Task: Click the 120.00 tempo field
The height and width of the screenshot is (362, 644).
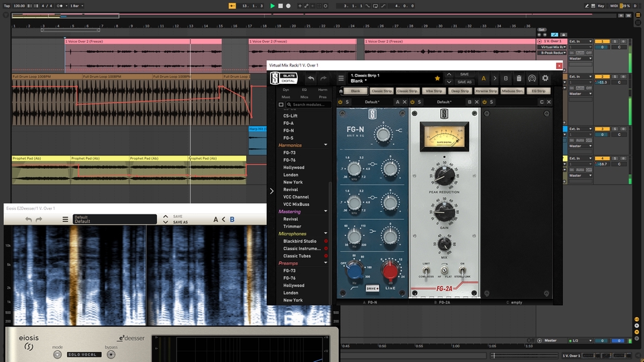Action: [x=19, y=6]
